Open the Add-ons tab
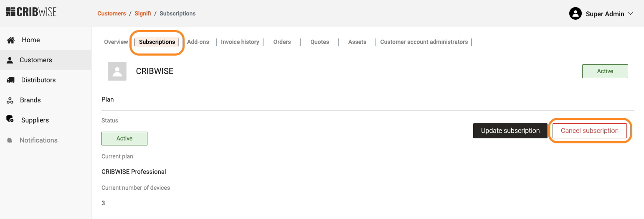 198,42
